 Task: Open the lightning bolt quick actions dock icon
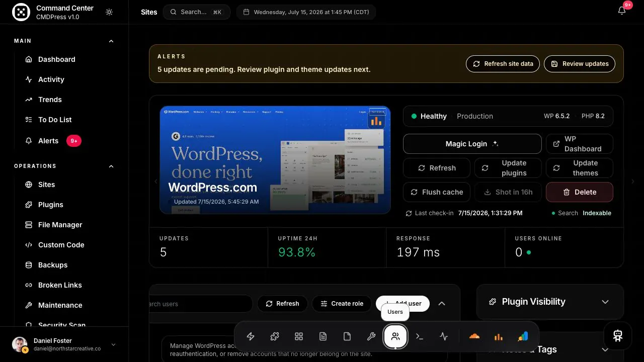coord(251,336)
